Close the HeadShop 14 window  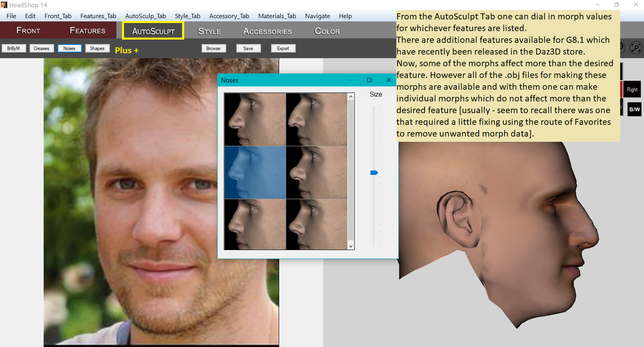[635, 5]
